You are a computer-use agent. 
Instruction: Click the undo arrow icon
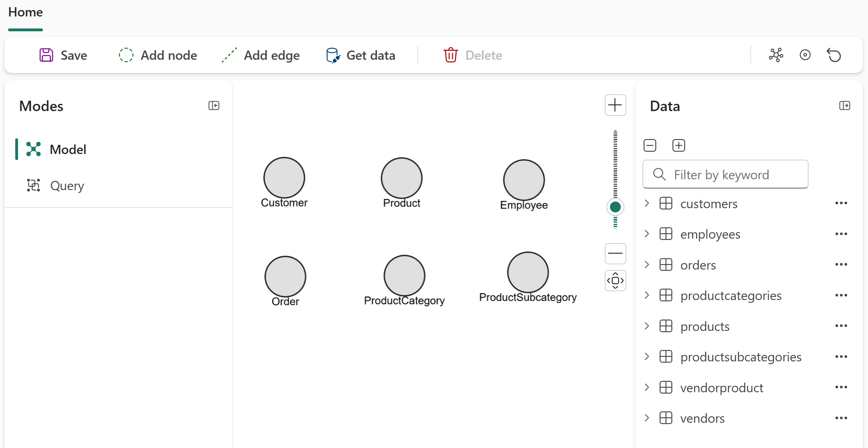[x=834, y=55]
